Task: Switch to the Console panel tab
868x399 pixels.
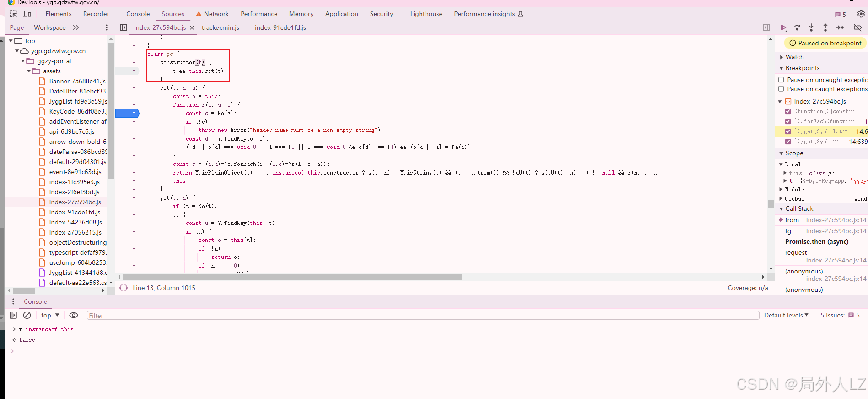Action: [138, 14]
